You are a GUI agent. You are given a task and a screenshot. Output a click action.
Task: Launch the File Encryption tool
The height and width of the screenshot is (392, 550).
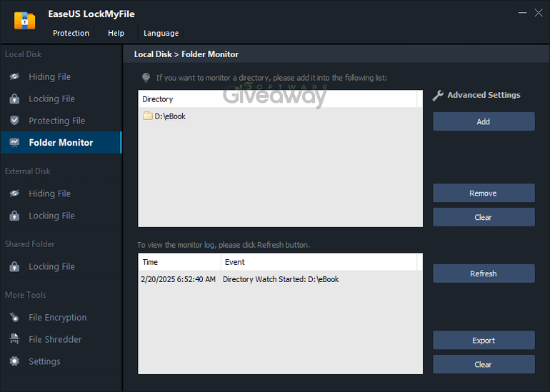click(x=57, y=318)
